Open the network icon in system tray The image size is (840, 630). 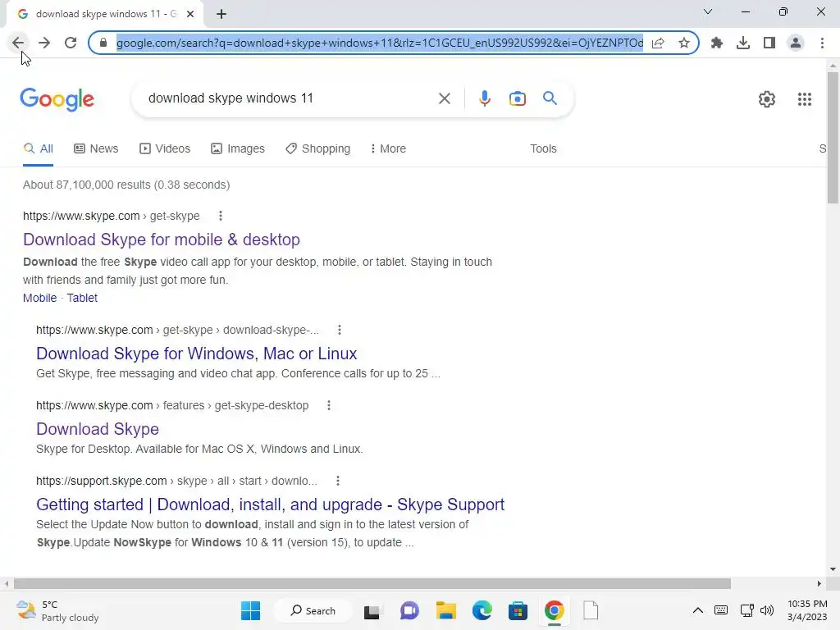(746, 610)
